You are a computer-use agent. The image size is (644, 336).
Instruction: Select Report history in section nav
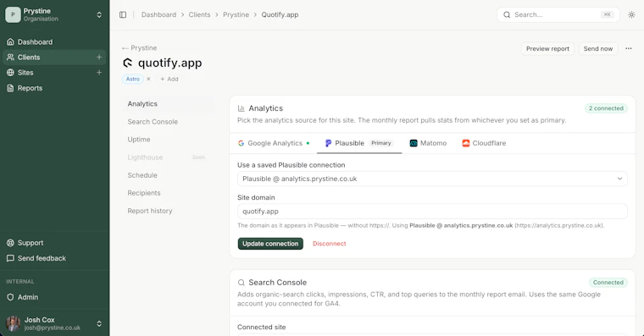point(169,211)
